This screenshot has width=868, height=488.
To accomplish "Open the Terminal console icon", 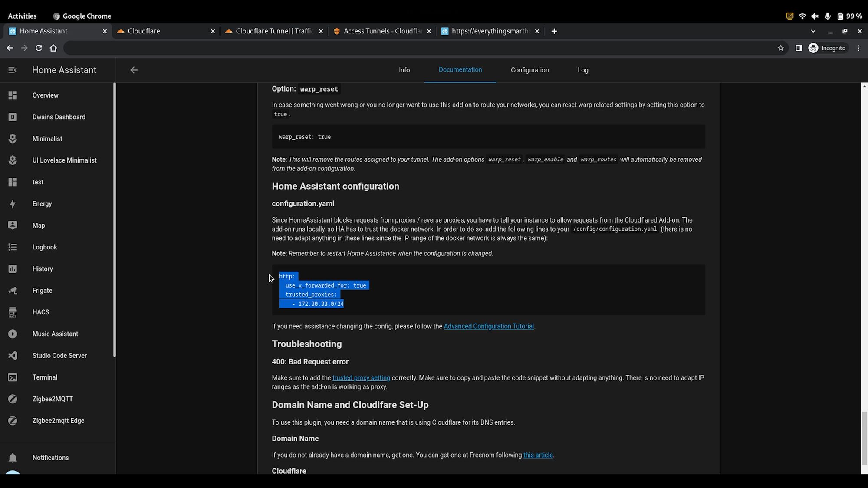I will point(13,377).
